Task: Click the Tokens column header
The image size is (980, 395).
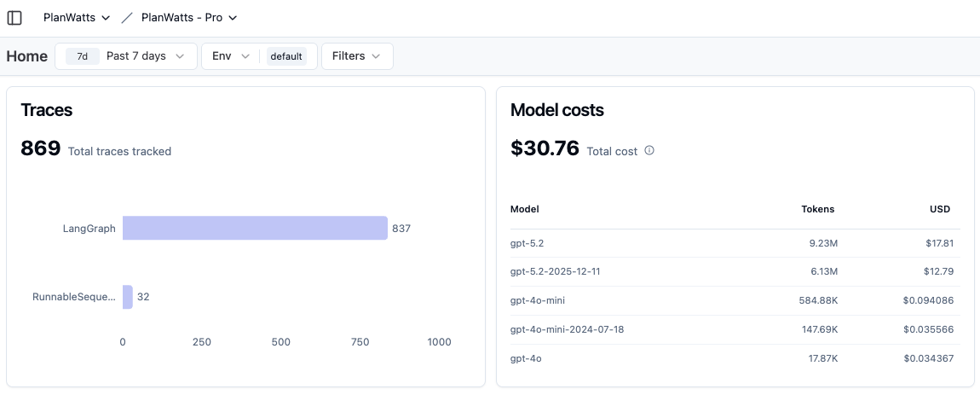Action: pyautogui.click(x=817, y=209)
